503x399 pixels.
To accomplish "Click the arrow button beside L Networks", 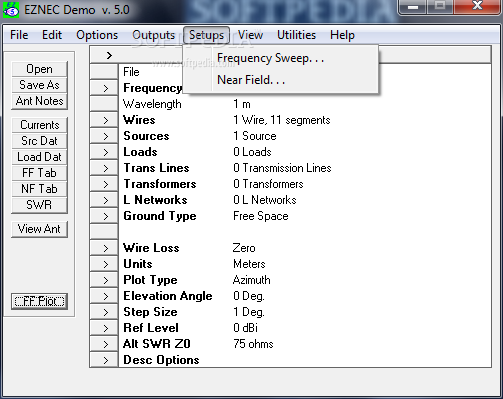I will [x=104, y=200].
